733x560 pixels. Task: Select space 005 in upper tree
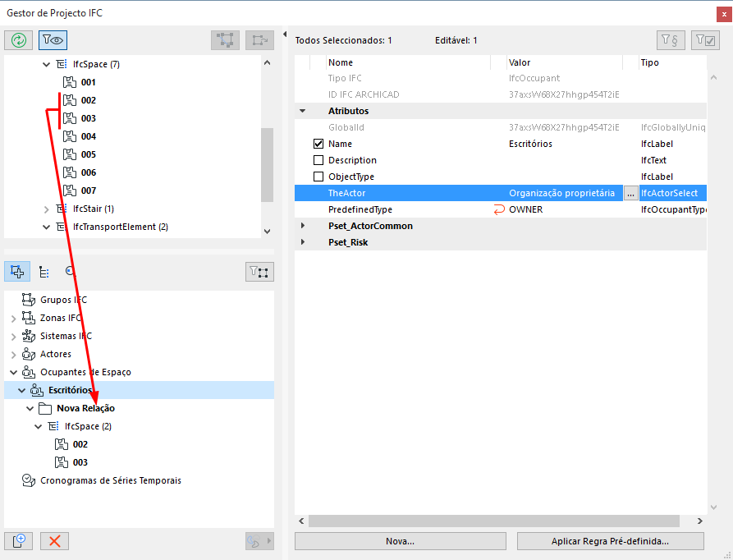pyautogui.click(x=89, y=154)
